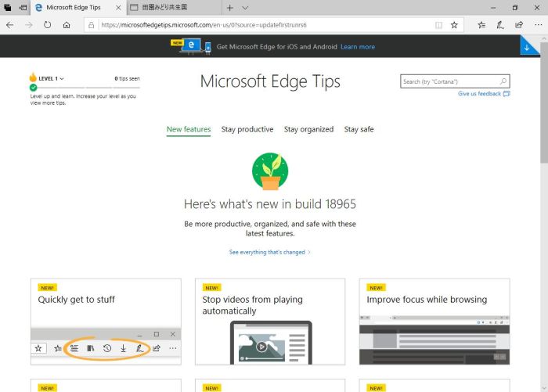The height and width of the screenshot is (392, 548).
Task: Click the Learn more banner link
Action: point(358,47)
